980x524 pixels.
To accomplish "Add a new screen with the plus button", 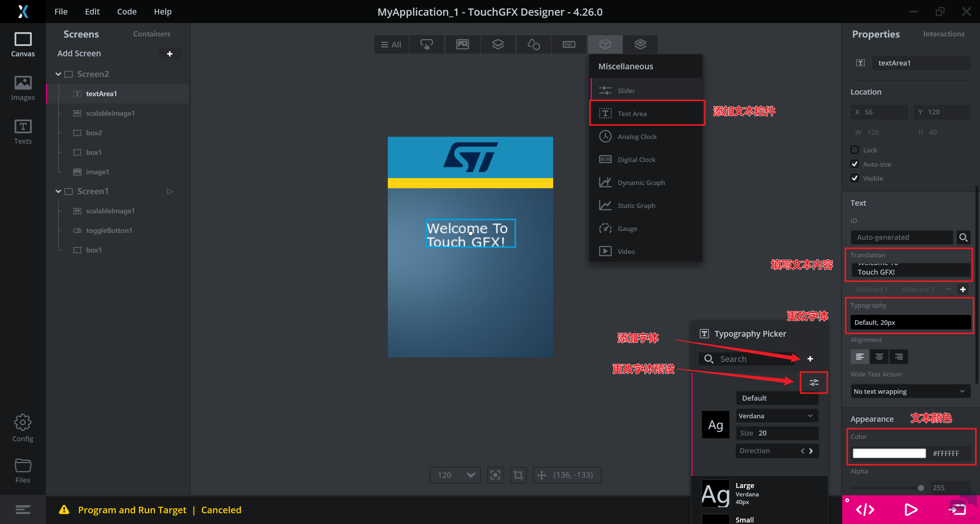I will [170, 54].
